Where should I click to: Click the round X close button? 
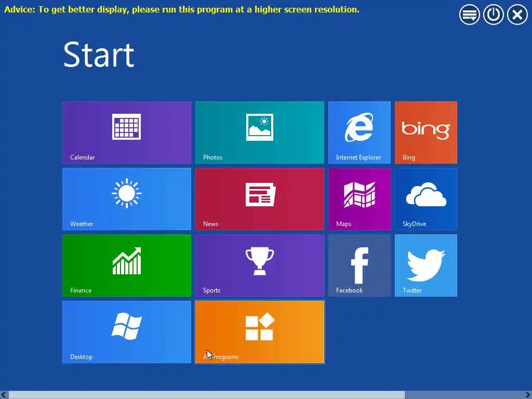[517, 15]
